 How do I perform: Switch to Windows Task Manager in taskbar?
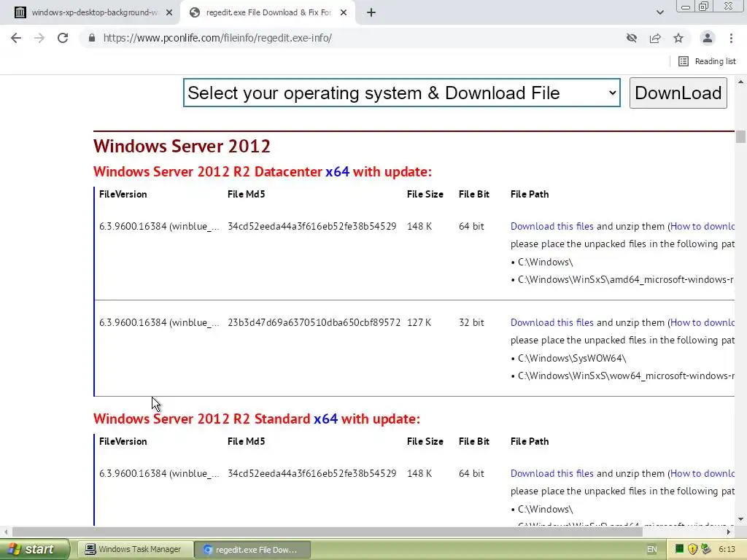pos(135,549)
